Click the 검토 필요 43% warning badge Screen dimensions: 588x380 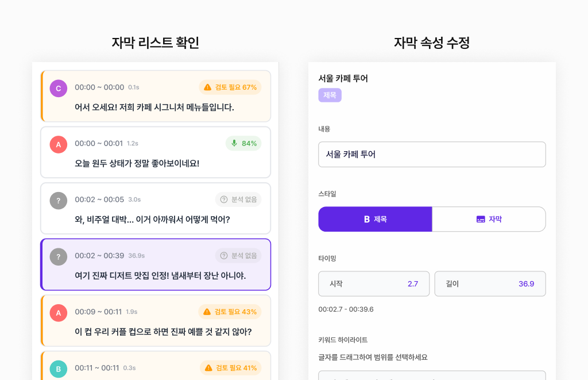coord(230,312)
